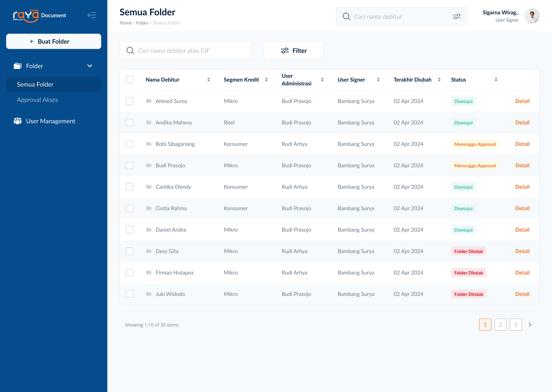
Task: Collapse the Folder menu chevron
Action: coord(90,66)
